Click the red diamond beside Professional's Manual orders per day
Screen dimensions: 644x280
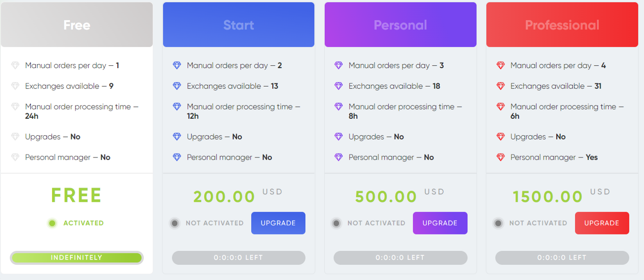500,65
